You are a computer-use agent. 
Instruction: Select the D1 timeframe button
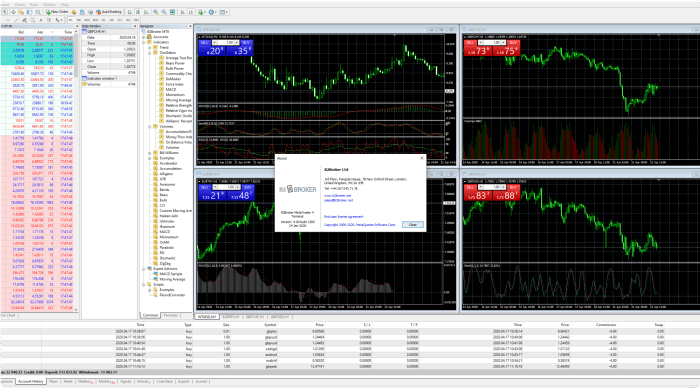[120, 20]
